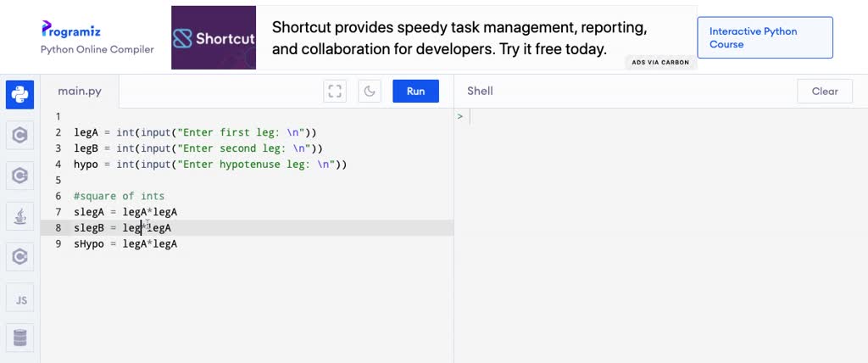Toggle dark mode with the moon icon
This screenshot has width=868, height=363.
[x=370, y=92]
